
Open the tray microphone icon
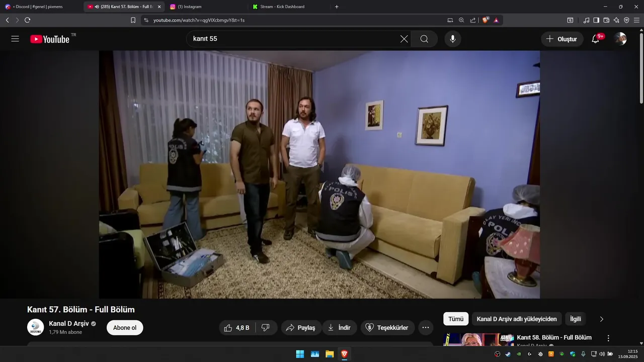pos(584,354)
